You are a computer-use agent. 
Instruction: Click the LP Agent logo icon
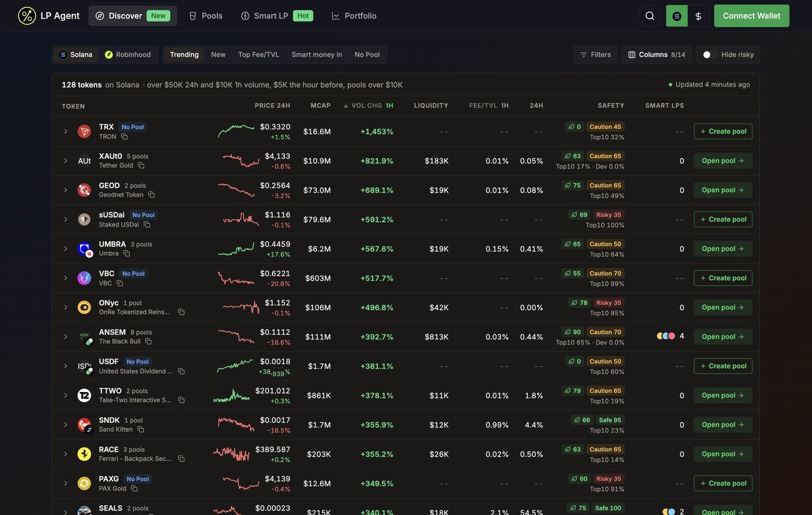[27, 16]
